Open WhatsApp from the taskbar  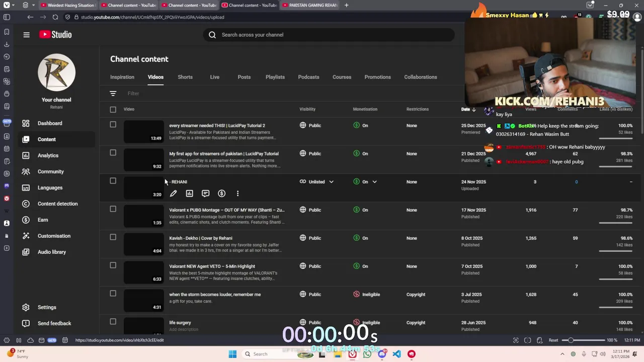tap(367, 354)
